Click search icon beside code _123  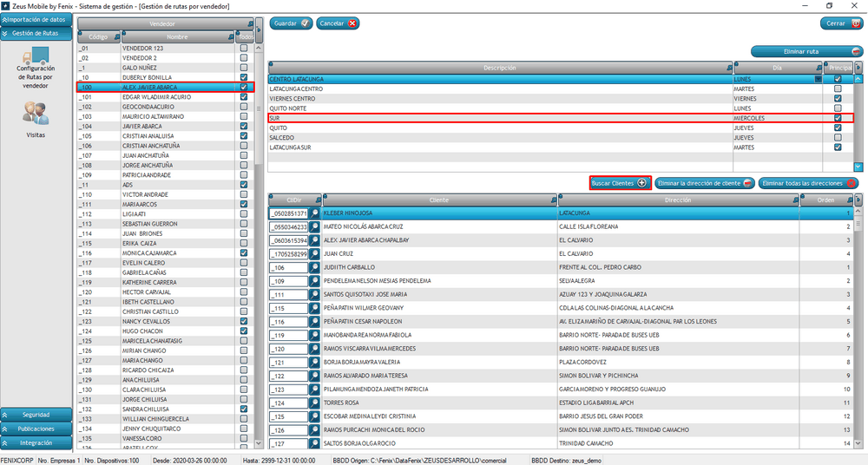tap(314, 390)
